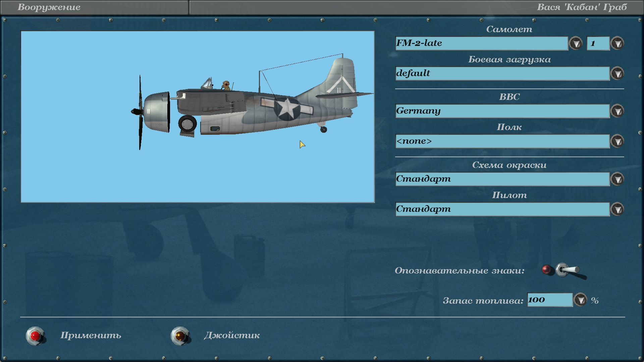Click the Джойстик text label

click(232, 336)
